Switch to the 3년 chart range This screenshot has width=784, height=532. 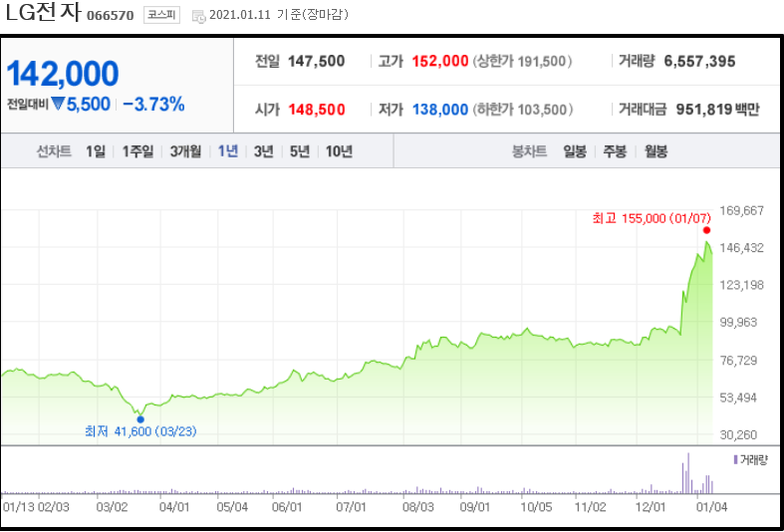click(x=264, y=151)
